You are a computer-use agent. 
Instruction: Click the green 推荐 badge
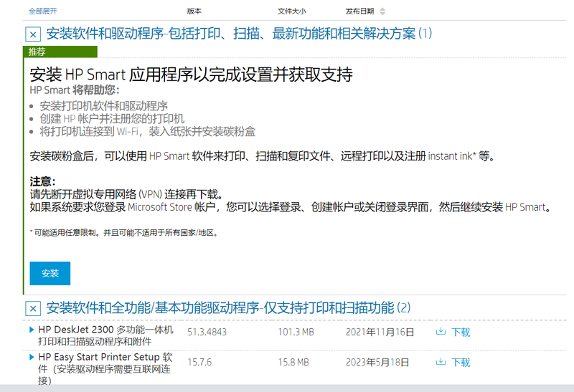coord(37,52)
